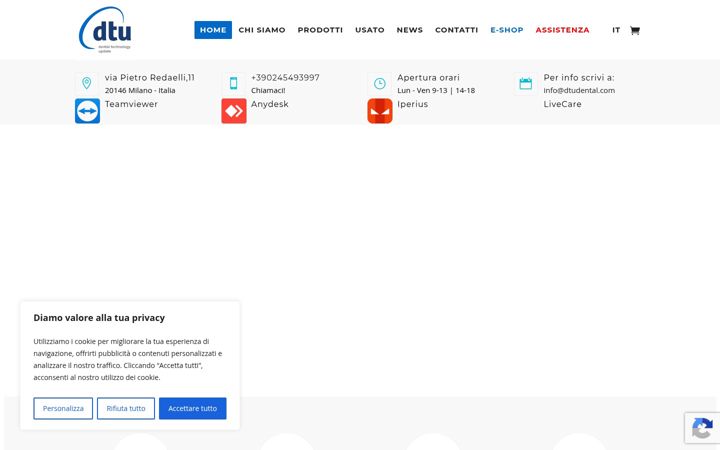Launch the Teamviewer icon
The image size is (720, 450).
(87, 111)
